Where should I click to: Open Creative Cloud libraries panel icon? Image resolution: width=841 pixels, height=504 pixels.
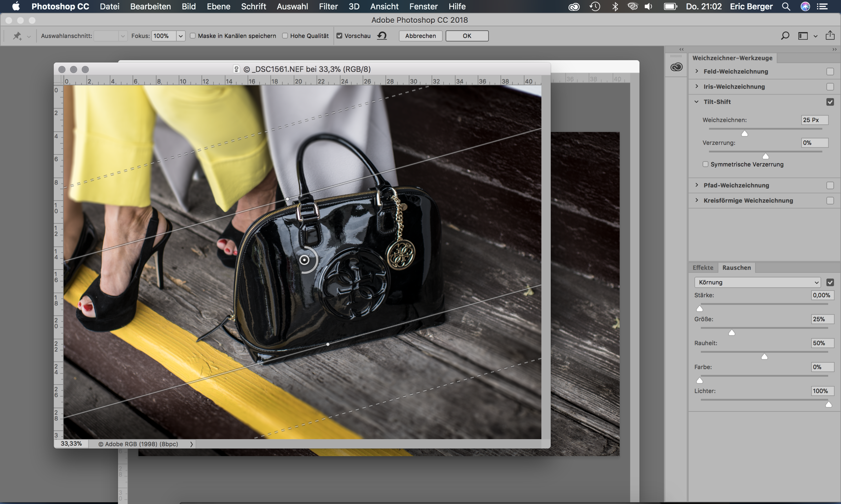676,67
